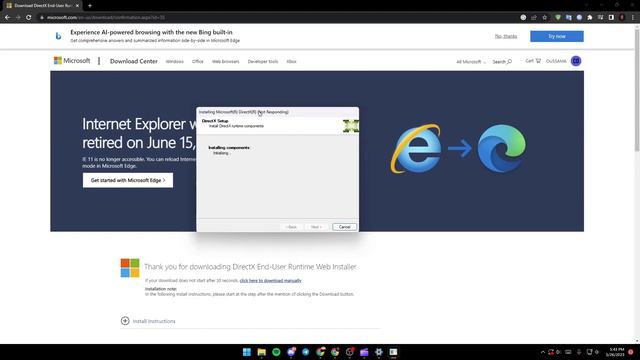Open the Developer tools menu item

[x=262, y=62]
